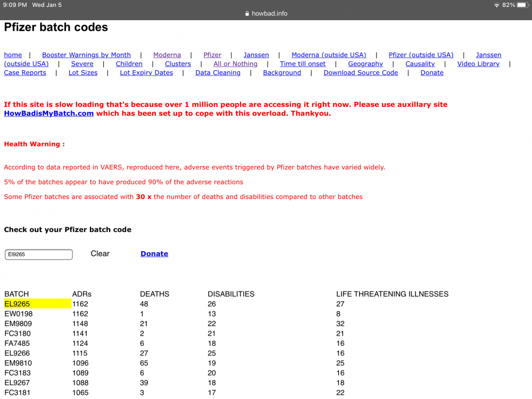Image resolution: width=532 pixels, height=399 pixels.
Task: Tap the lock icon beside howbad.info
Action: click(246, 14)
